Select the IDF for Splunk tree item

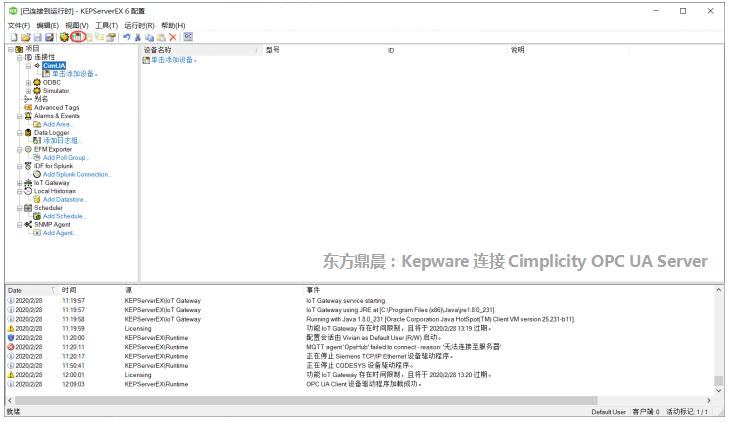click(x=53, y=166)
